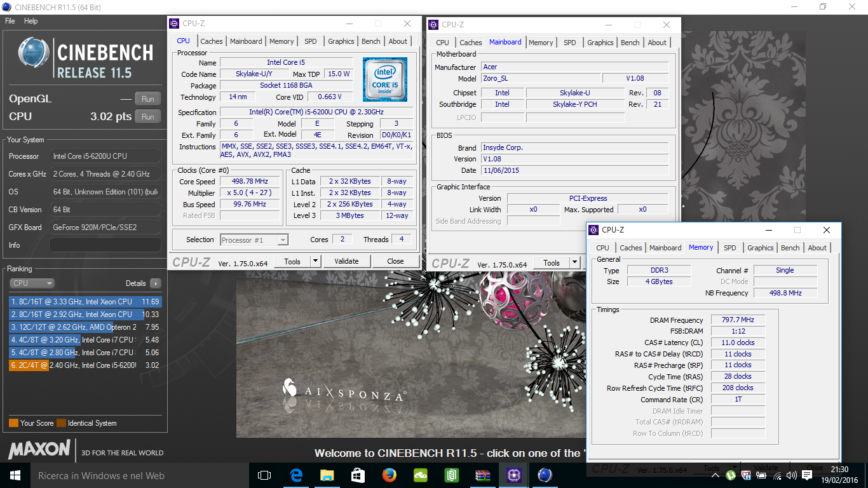Switch to CPU tab in Memory CPU-Z window
This screenshot has height=488, width=868.
coord(602,248)
